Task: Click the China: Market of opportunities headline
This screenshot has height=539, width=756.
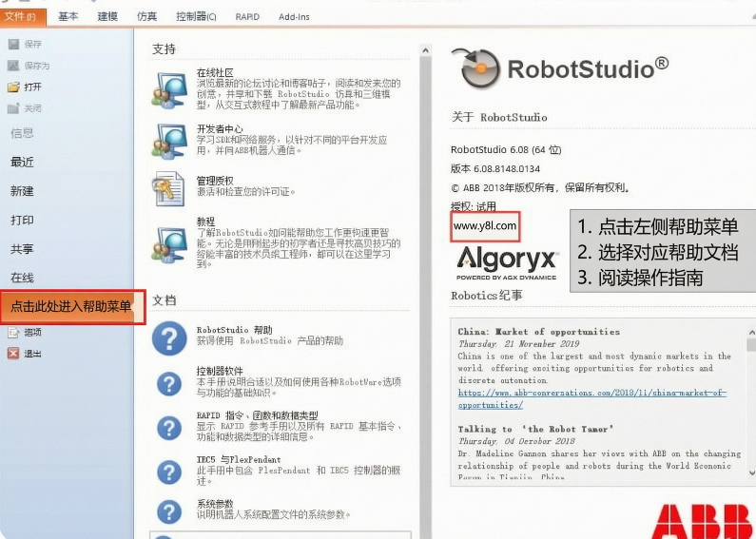Action: 538,332
